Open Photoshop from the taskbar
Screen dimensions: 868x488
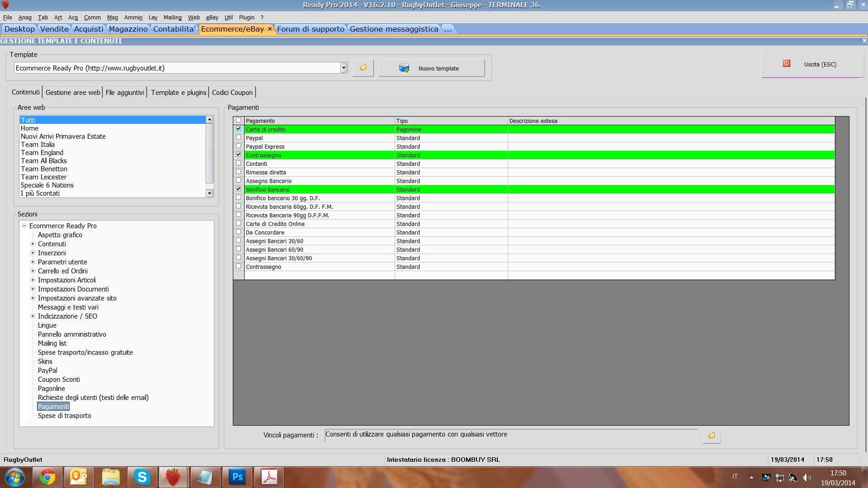(x=237, y=477)
